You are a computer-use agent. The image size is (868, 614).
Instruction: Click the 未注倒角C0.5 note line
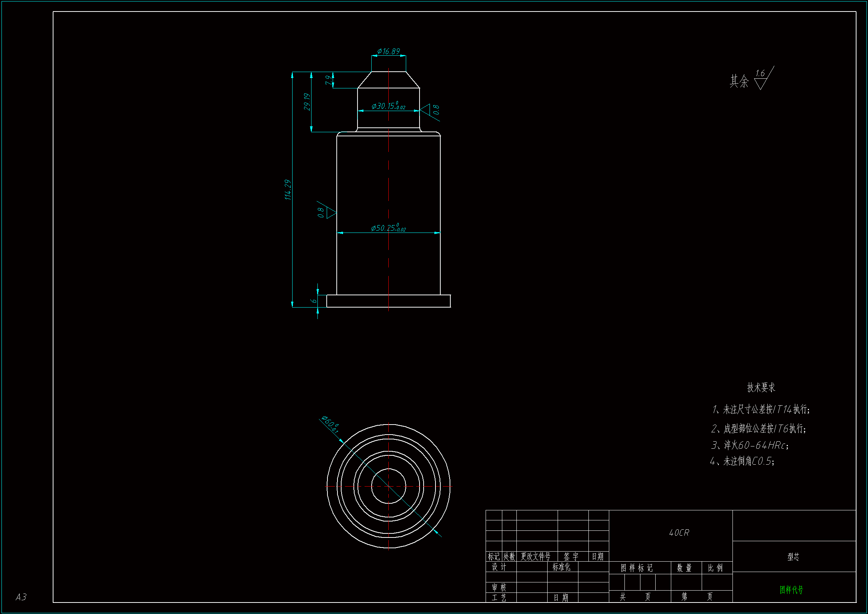[x=743, y=461]
